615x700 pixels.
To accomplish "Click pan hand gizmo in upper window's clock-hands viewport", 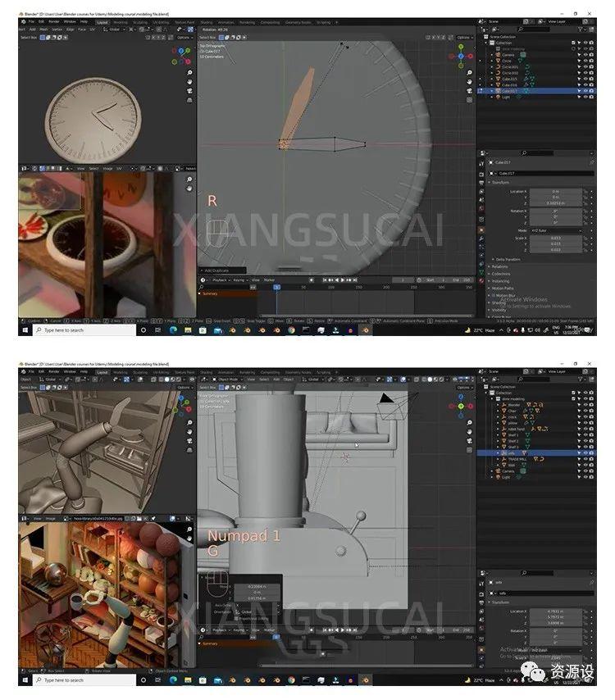I will 469,82.
